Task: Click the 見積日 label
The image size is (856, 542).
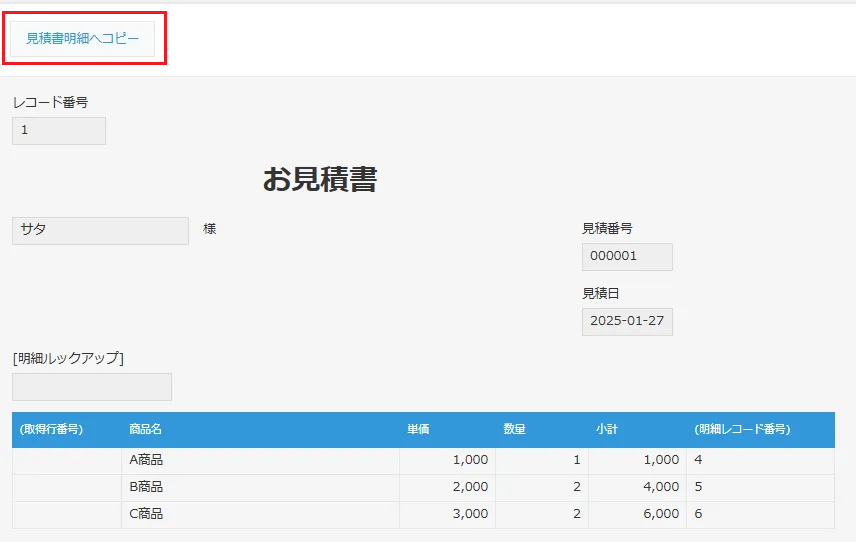Action: (601, 294)
